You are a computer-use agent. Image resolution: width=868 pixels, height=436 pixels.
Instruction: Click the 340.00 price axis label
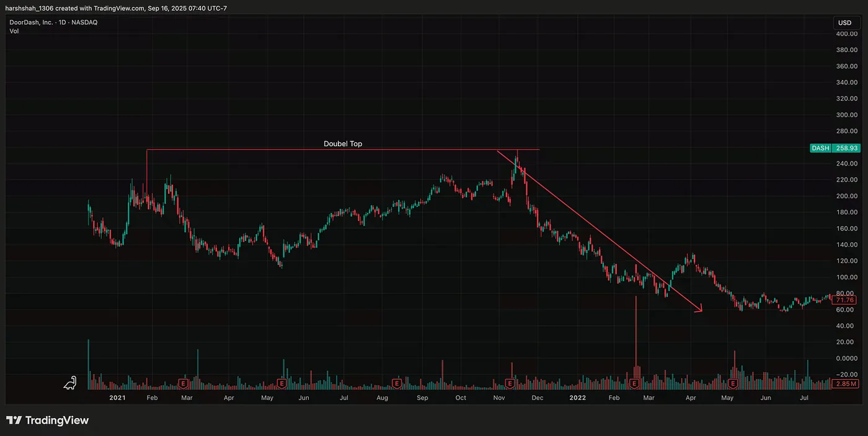click(x=846, y=83)
